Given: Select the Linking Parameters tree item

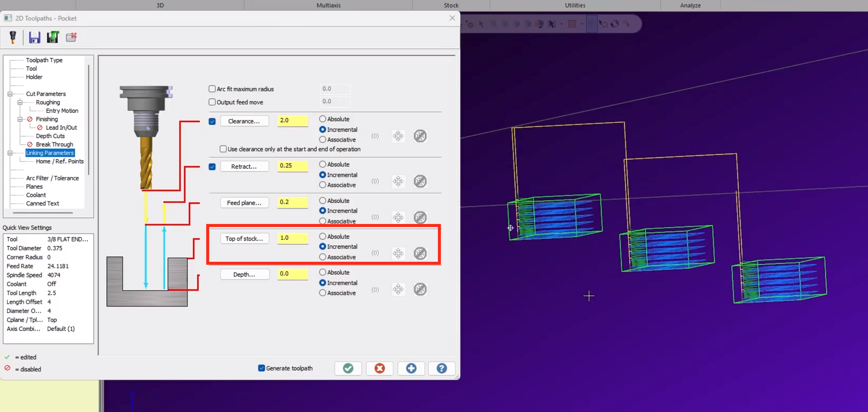Looking at the screenshot, I should (x=49, y=152).
